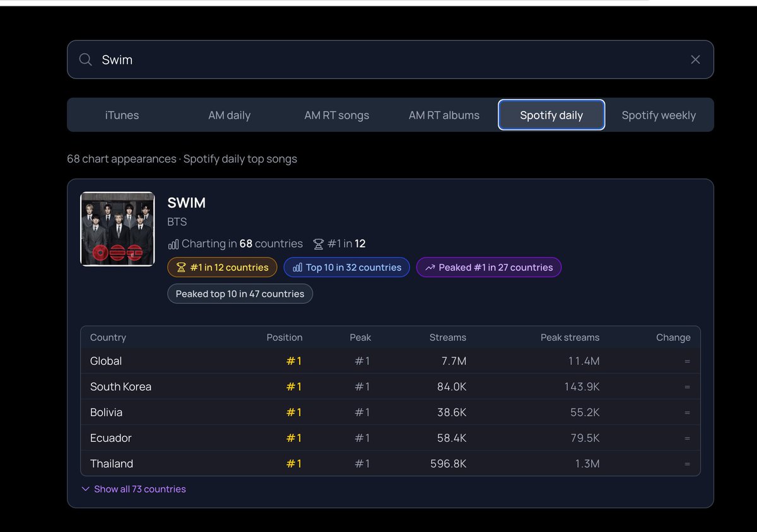Click the Country column header
Image resolution: width=757 pixels, height=532 pixels.
pyautogui.click(x=108, y=337)
